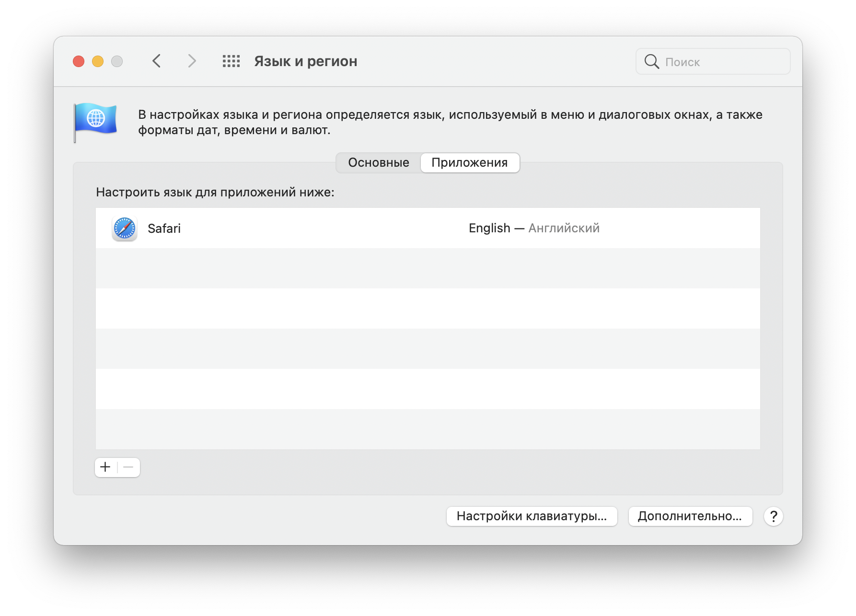Show all preferences grid icon

click(x=231, y=61)
